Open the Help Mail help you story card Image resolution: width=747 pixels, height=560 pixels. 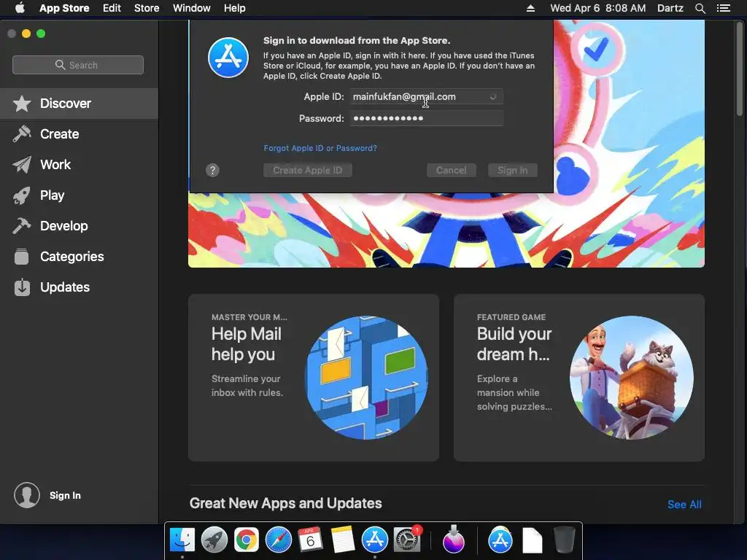(314, 378)
